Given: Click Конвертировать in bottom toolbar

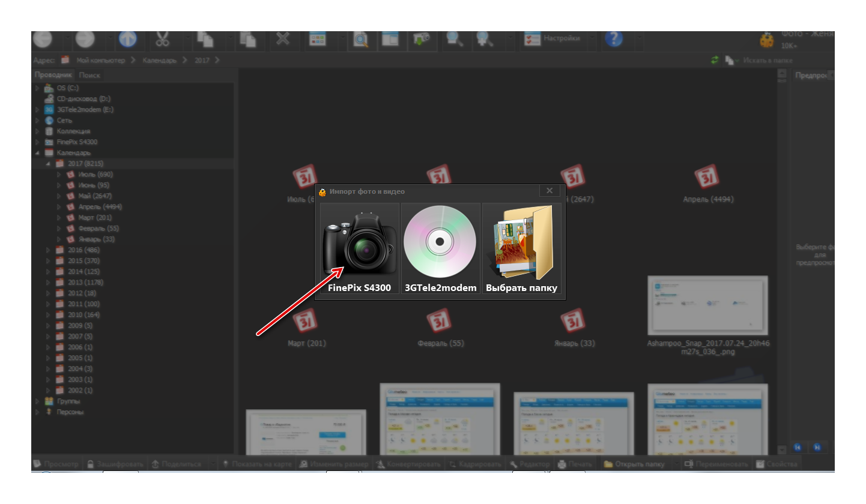Looking at the screenshot, I should [x=410, y=464].
